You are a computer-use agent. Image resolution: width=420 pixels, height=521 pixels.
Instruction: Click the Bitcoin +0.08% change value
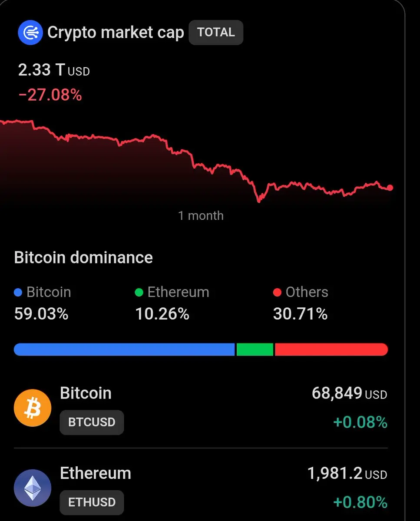pyautogui.click(x=360, y=422)
